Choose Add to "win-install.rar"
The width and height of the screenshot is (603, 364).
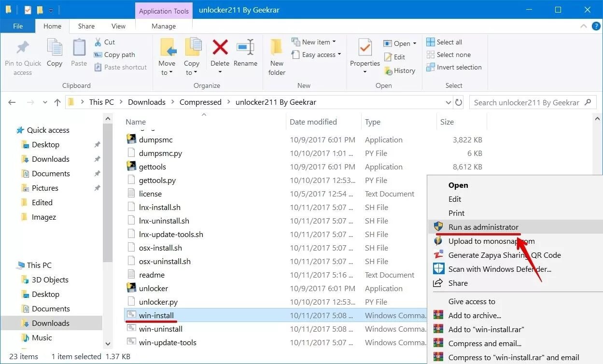pyautogui.click(x=486, y=329)
